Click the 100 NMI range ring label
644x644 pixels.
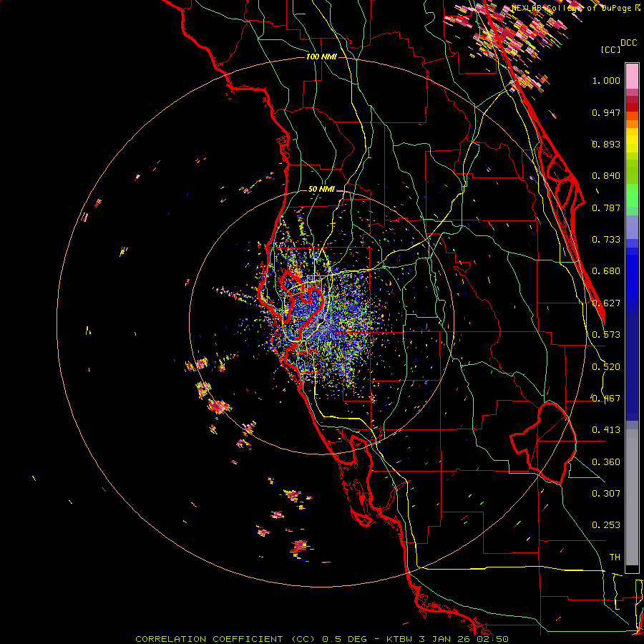click(321, 57)
